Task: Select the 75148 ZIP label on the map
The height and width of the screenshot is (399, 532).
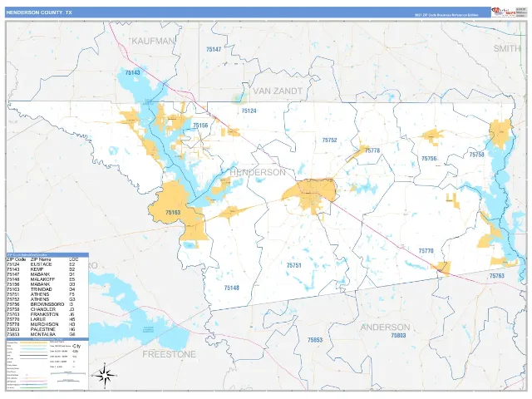Action: click(232, 288)
